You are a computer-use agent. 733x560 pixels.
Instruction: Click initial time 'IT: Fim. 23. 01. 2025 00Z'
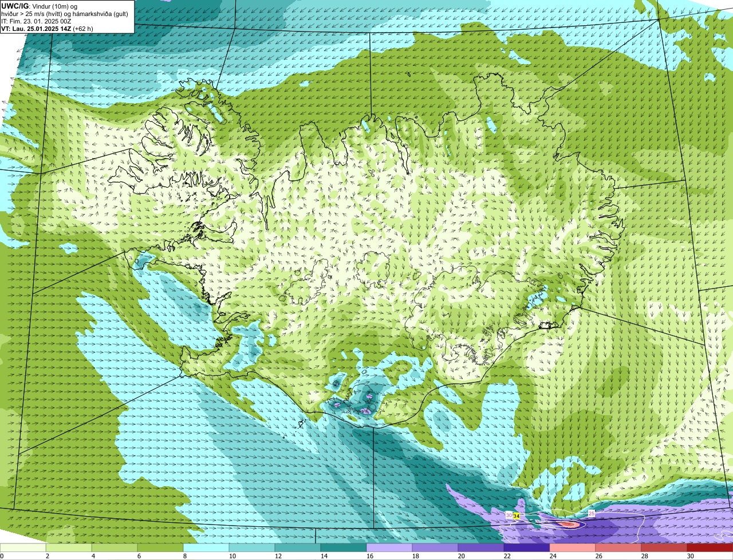tap(36, 21)
